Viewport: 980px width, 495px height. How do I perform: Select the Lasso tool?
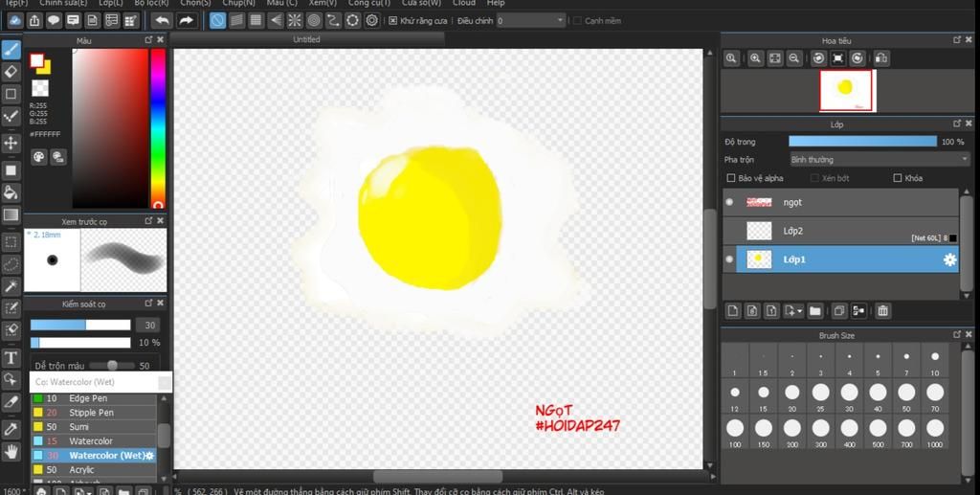point(11,264)
